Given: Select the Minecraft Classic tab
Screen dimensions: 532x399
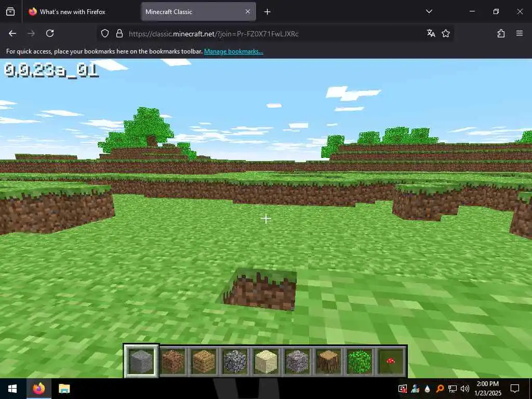Looking at the screenshot, I should [194, 11].
